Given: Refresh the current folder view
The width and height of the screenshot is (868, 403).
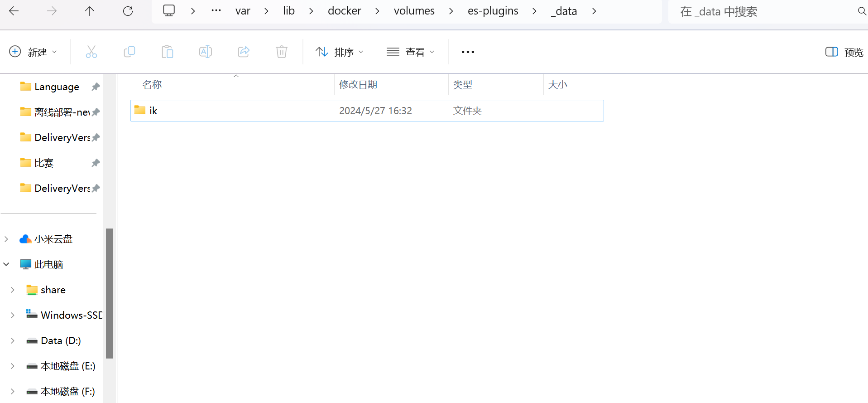Looking at the screenshot, I should pos(128,11).
